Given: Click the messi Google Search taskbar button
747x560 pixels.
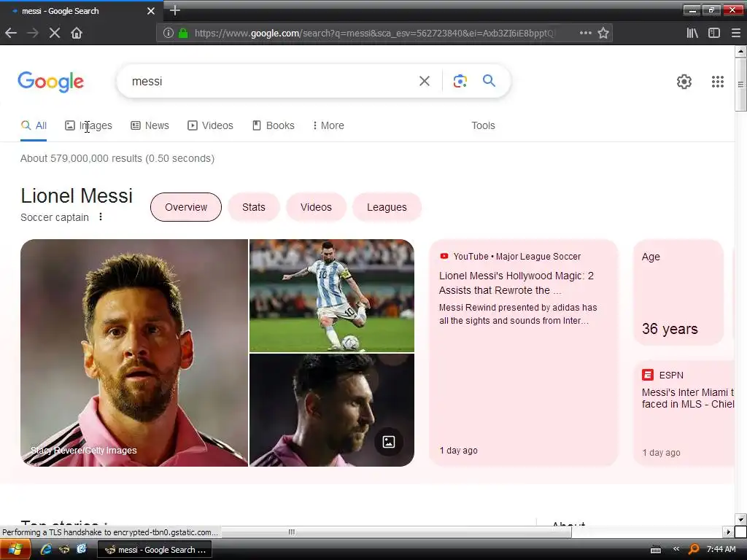Looking at the screenshot, I should [155, 550].
